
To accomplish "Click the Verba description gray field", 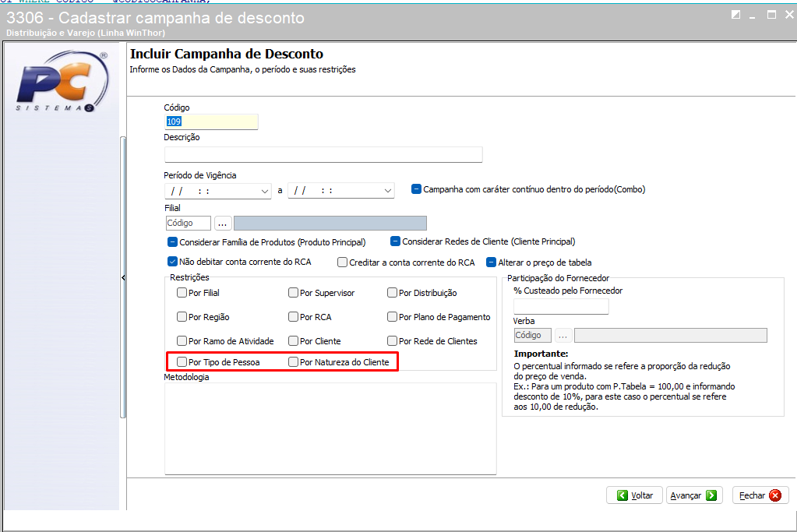I will pos(671,336).
